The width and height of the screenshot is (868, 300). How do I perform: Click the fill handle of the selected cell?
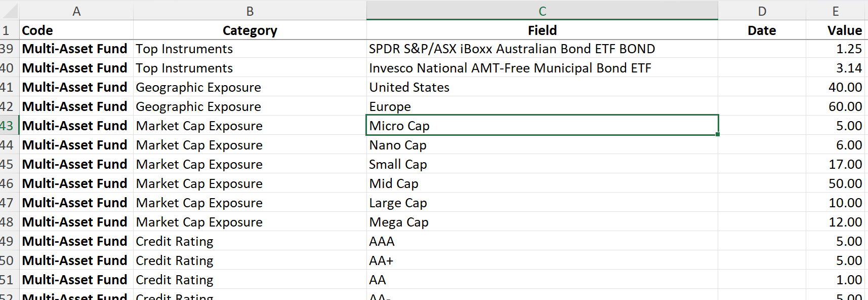coord(718,134)
